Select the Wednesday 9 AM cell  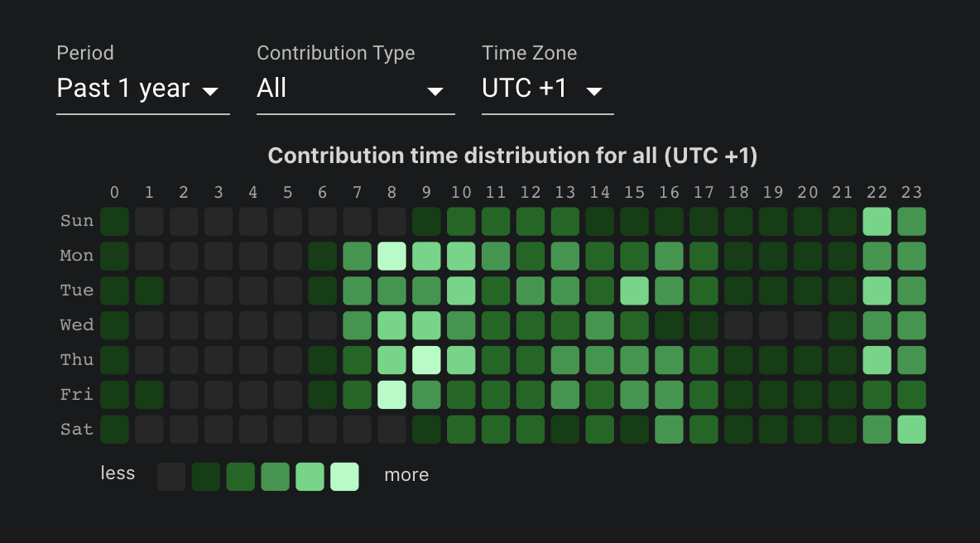coord(426,324)
